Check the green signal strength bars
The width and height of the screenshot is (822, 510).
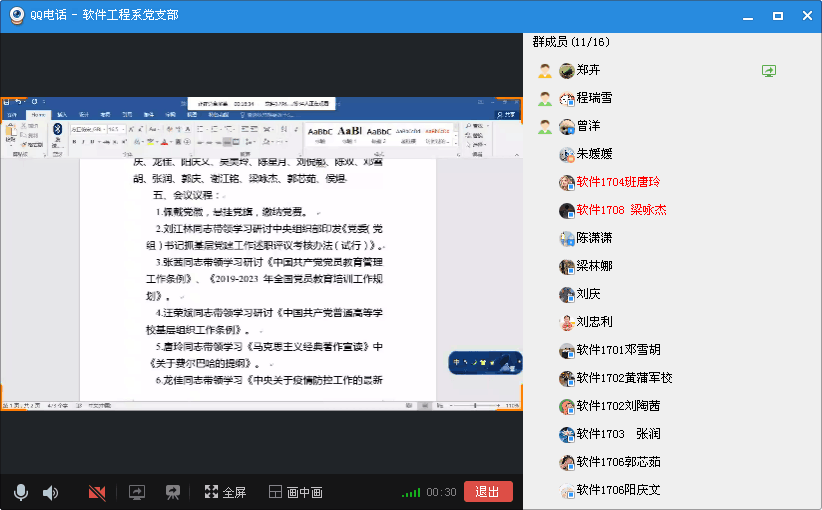click(x=410, y=492)
